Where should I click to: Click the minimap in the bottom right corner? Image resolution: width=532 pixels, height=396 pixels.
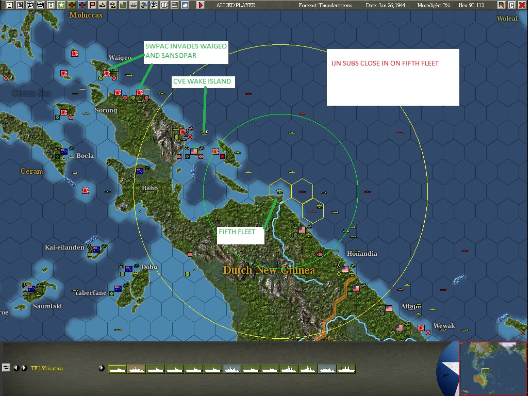point(492,368)
